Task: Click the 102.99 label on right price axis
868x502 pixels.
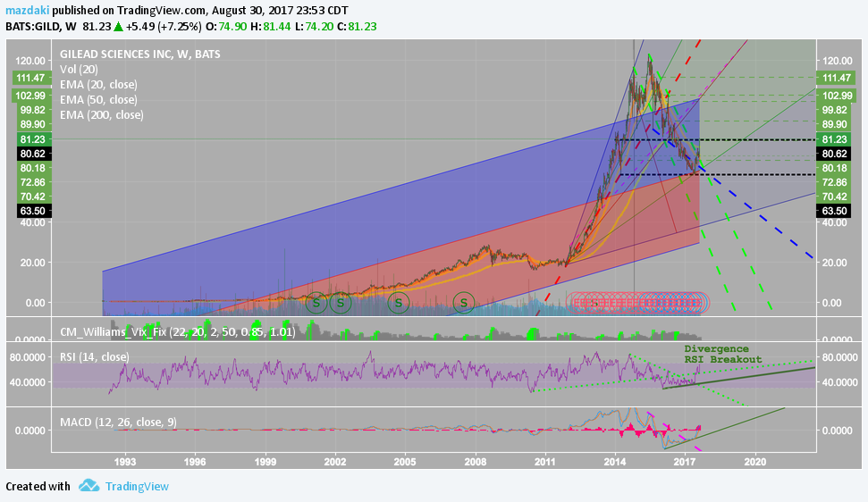Action: pyautogui.click(x=837, y=96)
